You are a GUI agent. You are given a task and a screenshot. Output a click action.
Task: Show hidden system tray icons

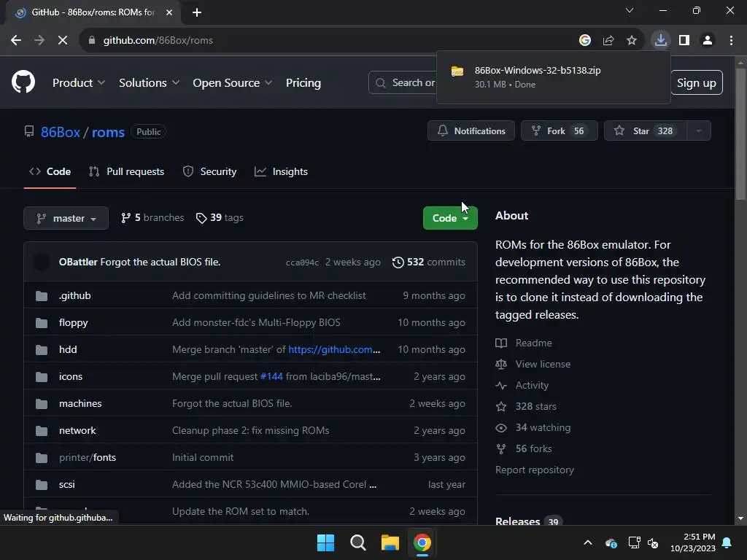coord(588,542)
